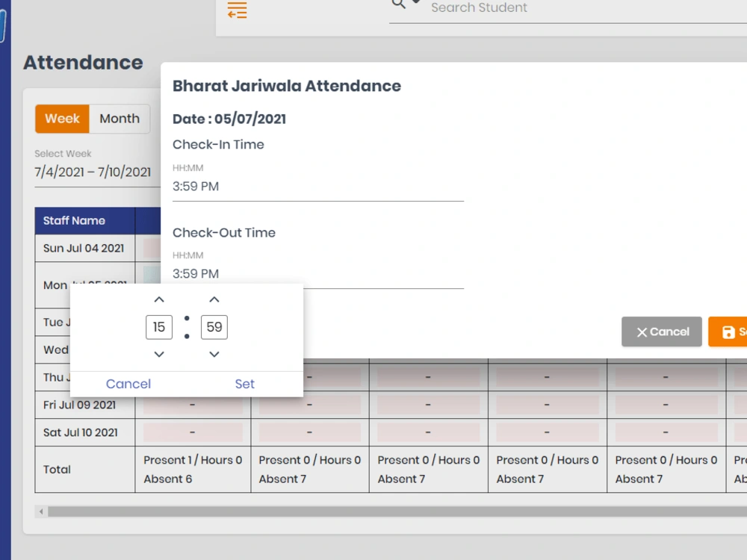Click the Staff Name column header
The height and width of the screenshot is (560, 747).
[x=85, y=220]
